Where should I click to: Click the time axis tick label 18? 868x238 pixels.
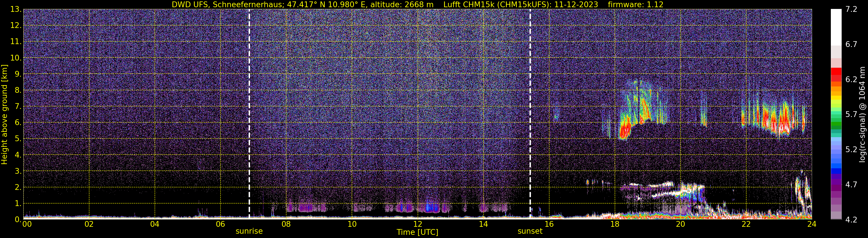(x=614, y=224)
